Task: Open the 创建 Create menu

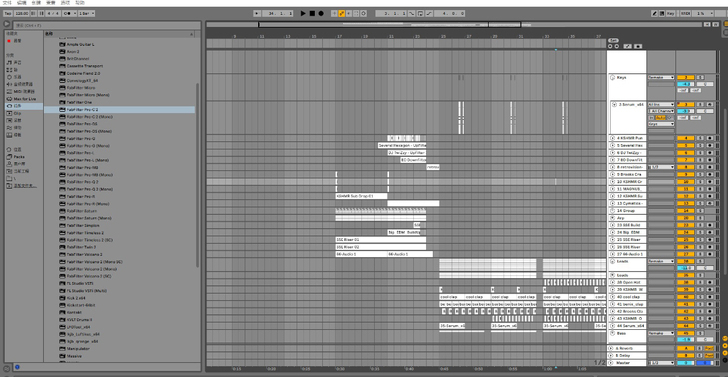Action: [36, 3]
